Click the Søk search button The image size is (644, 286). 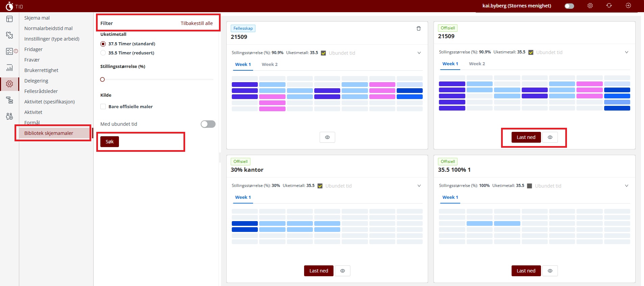(x=109, y=142)
